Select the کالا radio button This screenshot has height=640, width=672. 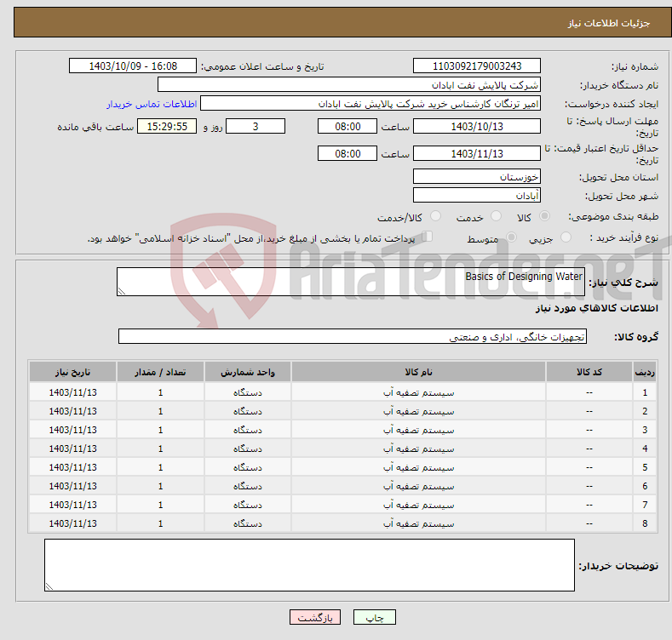pos(544,216)
